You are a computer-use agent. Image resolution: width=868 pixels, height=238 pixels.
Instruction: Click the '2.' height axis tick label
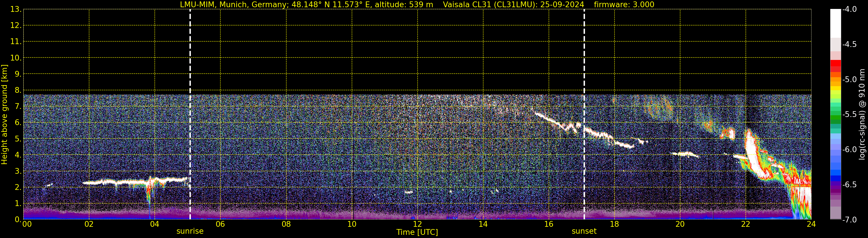point(18,187)
